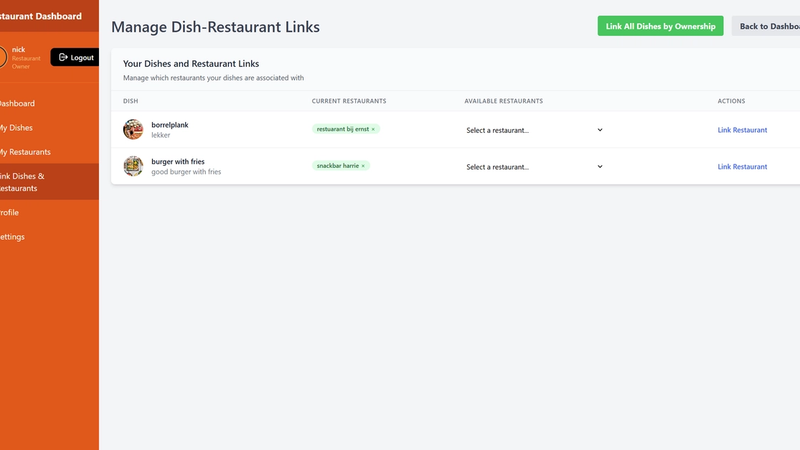Click the 'lekker' dish description
The width and height of the screenshot is (800, 450).
click(161, 135)
